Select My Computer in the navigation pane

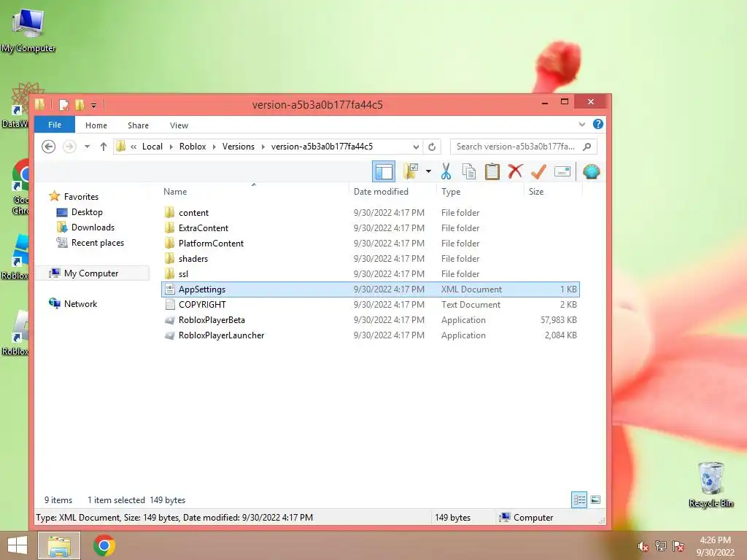point(91,273)
